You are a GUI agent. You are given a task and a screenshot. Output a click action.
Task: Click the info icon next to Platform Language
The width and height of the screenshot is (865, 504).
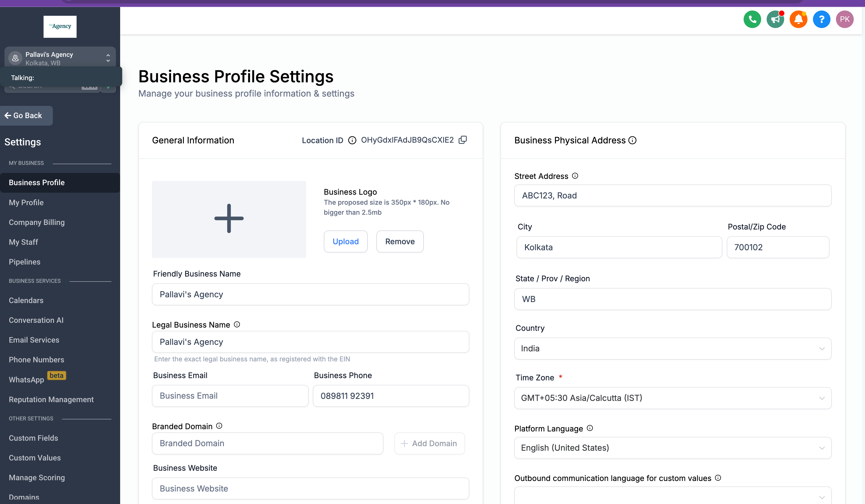click(x=590, y=428)
